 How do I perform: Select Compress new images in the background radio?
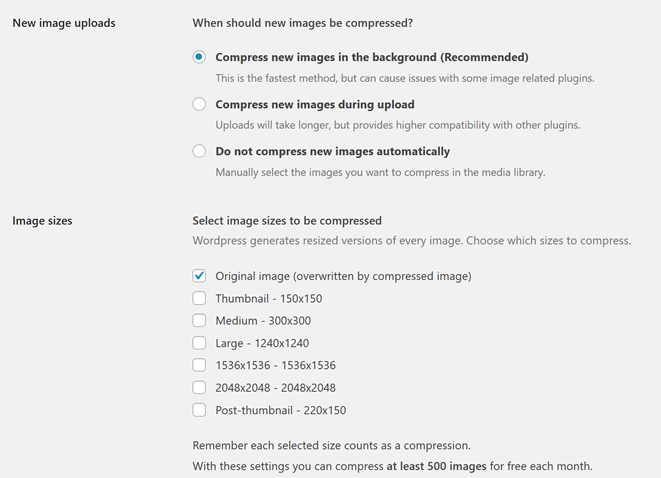199,57
